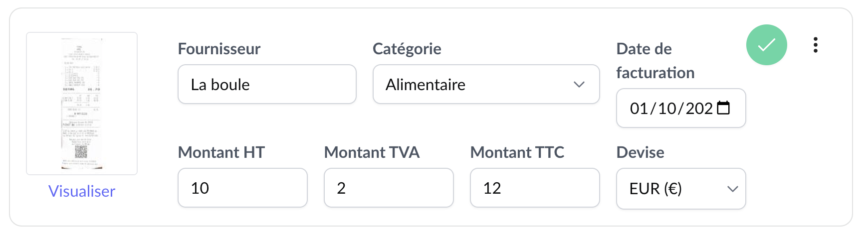Screen dimensions: 868x237
Task: Click the chevron arrow in Devise select
Action: [732, 189]
